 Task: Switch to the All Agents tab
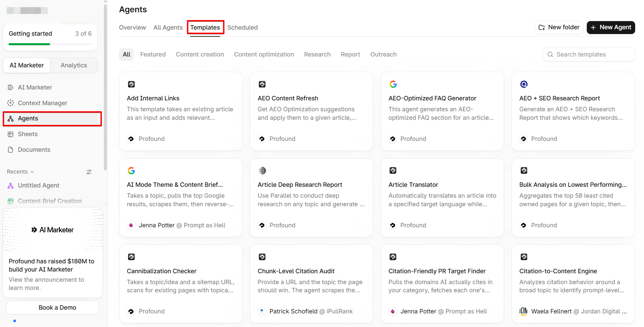168,28
